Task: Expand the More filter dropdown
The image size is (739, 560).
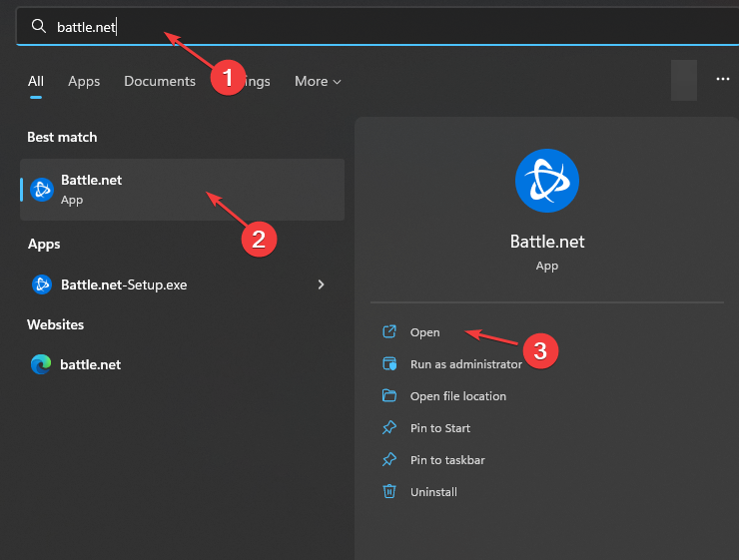Action: [318, 82]
